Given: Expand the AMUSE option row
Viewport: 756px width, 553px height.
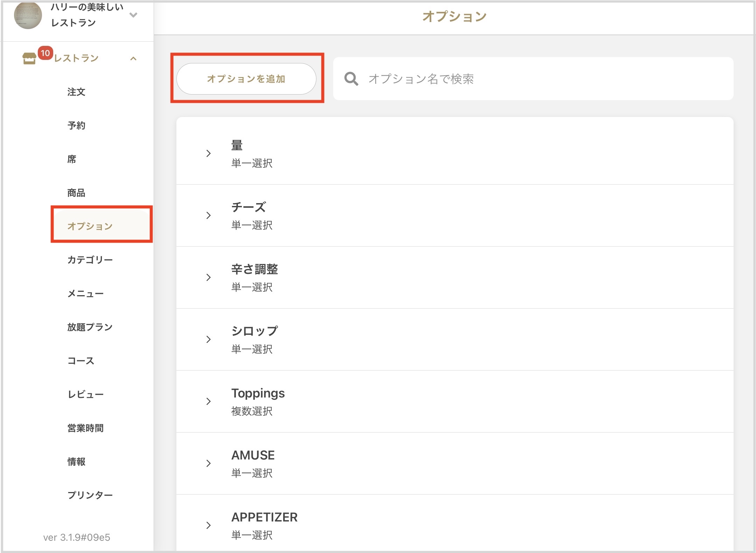Looking at the screenshot, I should pos(209,463).
